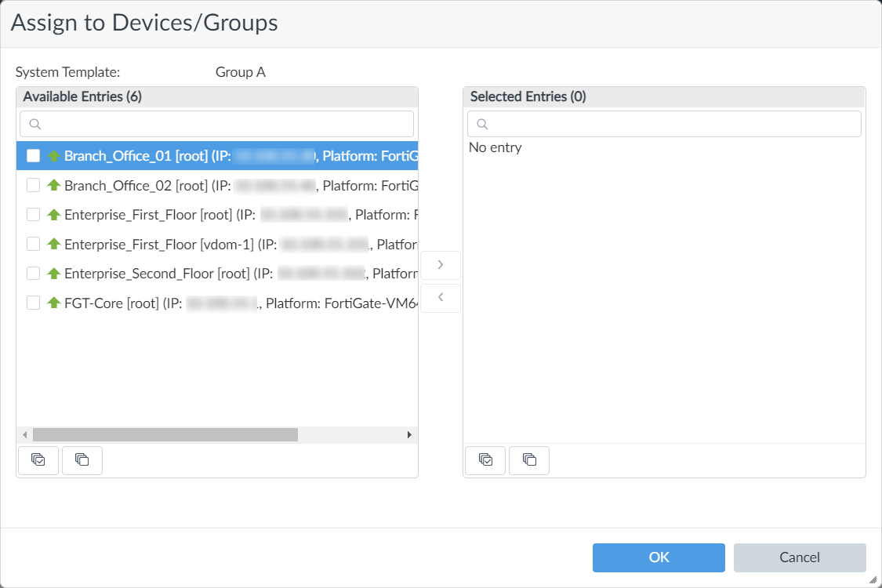
Task: Click the magnifier icon in Available Entries search
Action: [34, 124]
